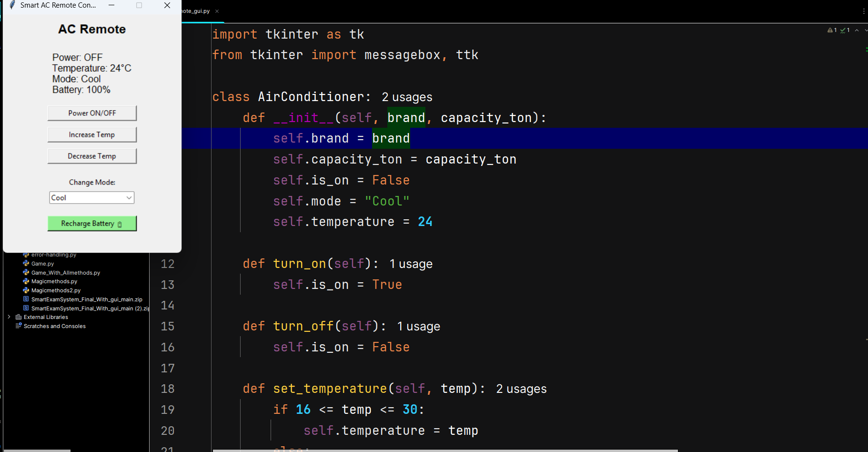
Task: Click the Scratches and Consoles icon
Action: coord(19,326)
